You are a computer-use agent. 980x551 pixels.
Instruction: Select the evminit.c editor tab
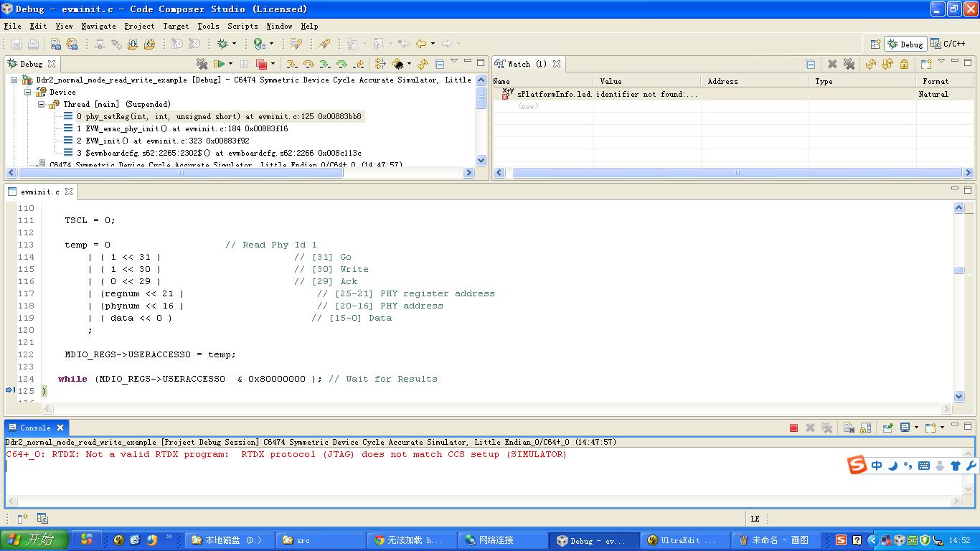tap(40, 192)
